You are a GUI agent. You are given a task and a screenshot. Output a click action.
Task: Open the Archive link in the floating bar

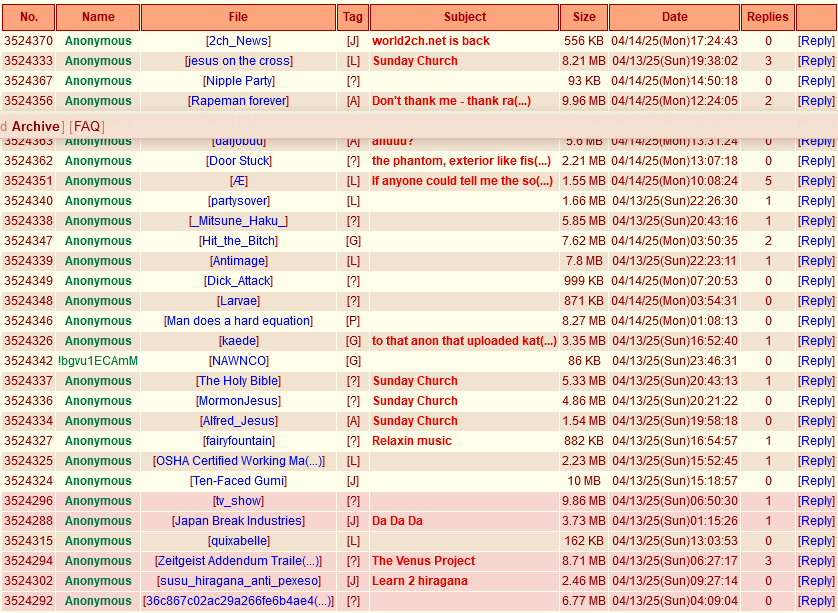pos(35,127)
